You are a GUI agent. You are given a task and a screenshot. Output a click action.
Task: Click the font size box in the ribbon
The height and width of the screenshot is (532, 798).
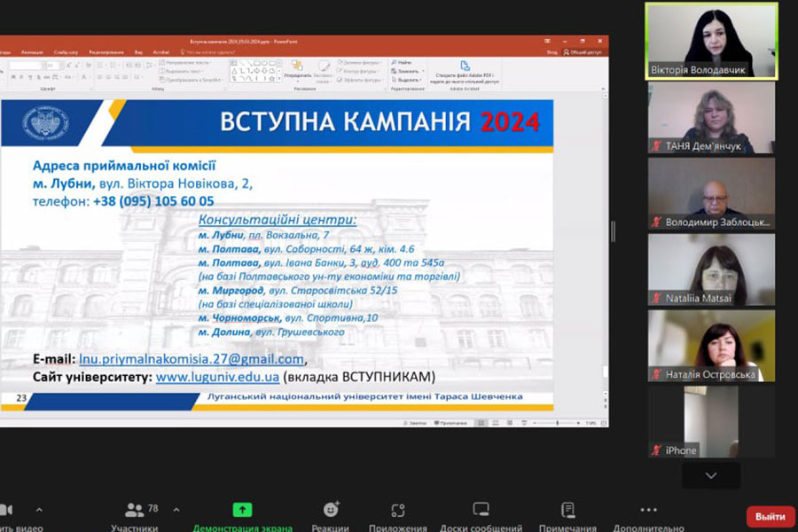[52, 66]
